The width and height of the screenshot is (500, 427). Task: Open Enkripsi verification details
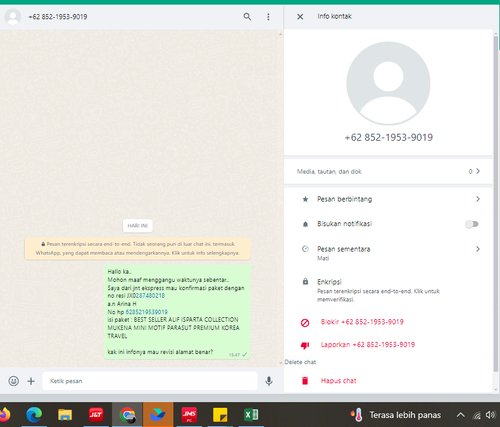pyautogui.click(x=388, y=290)
